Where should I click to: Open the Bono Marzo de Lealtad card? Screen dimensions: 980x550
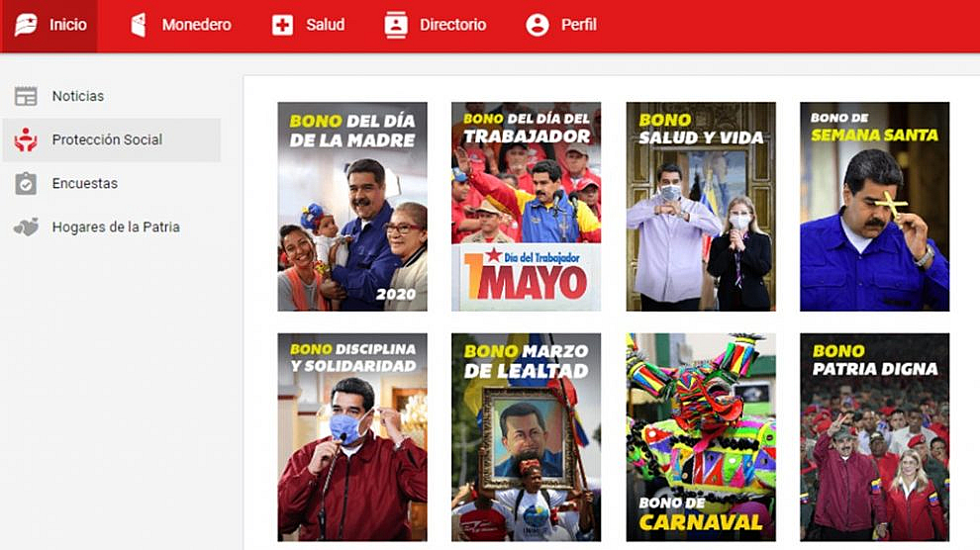(527, 437)
